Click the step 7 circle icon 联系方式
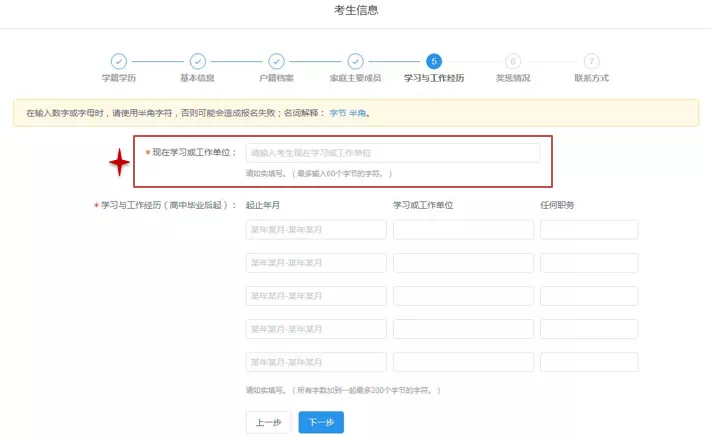 pyautogui.click(x=591, y=61)
